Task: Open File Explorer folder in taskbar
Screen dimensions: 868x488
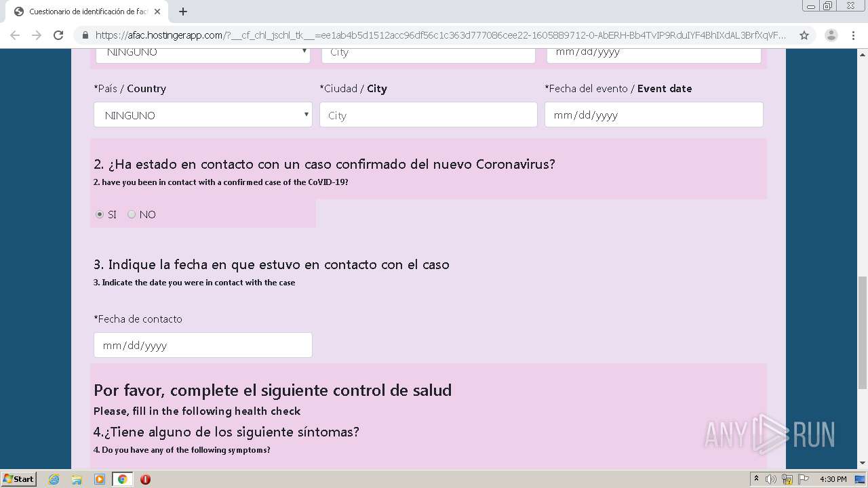Action: click(x=77, y=479)
